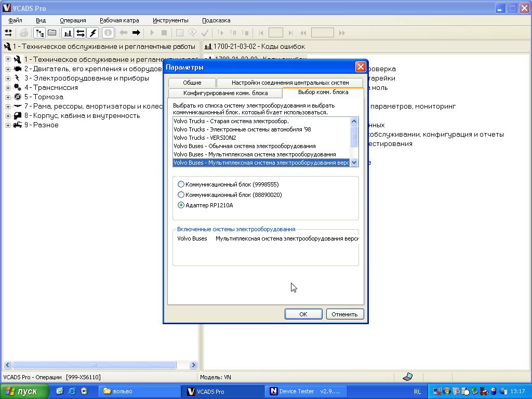Expand tree node 4 - Трансмиссия
Screen dimensions: 532x399
(x=8, y=87)
